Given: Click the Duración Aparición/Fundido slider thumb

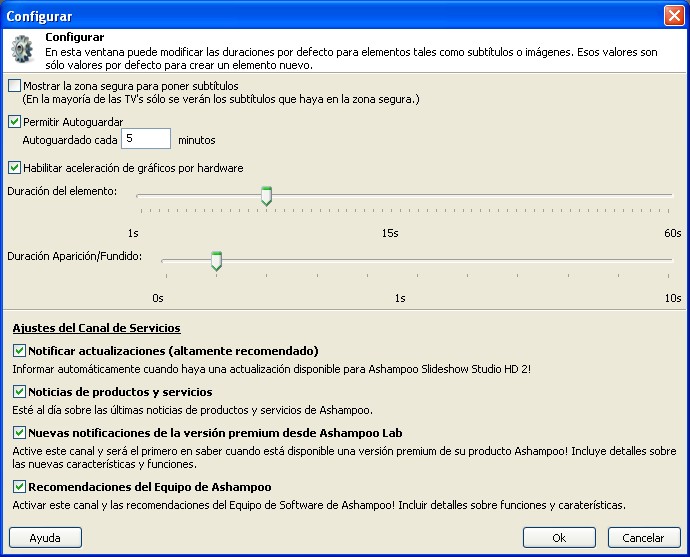Looking at the screenshot, I should pyautogui.click(x=216, y=261).
